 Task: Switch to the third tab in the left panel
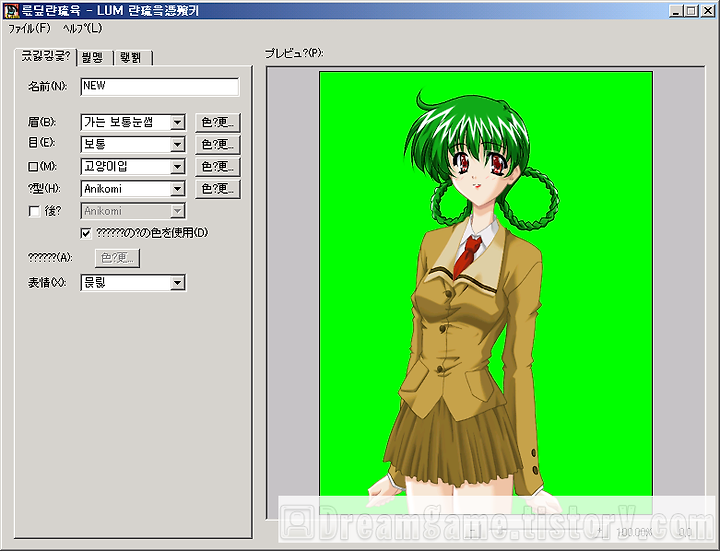(132, 58)
